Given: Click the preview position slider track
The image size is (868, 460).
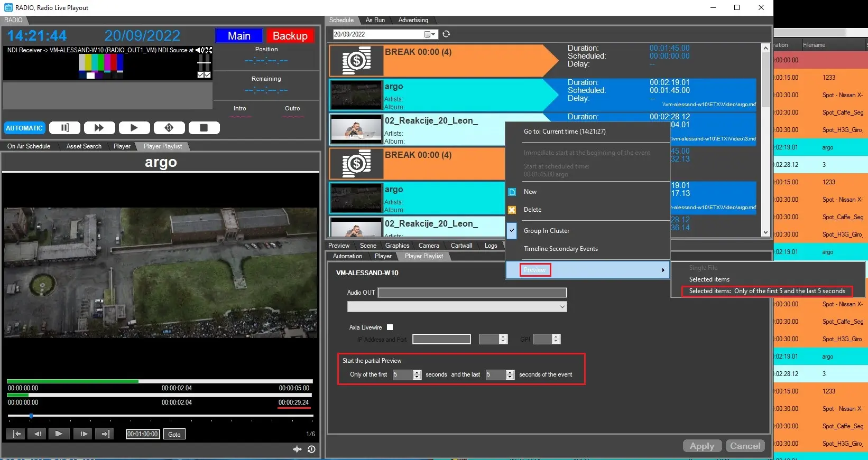Looking at the screenshot, I should point(159,416).
